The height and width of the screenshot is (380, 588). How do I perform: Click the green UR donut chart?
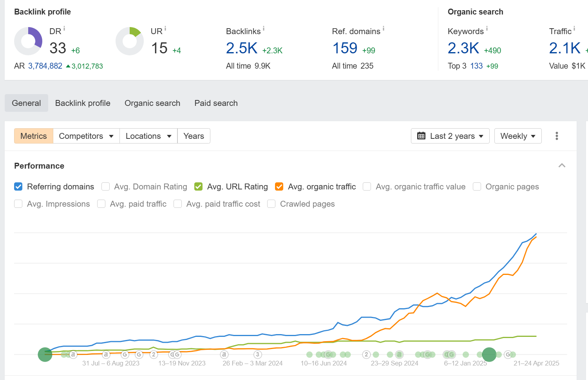point(130,41)
